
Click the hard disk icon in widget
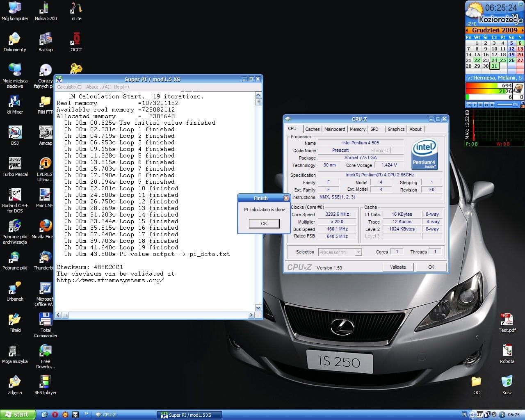pos(518,88)
